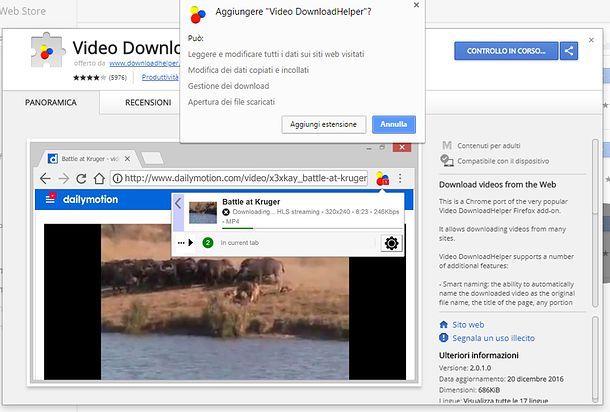610x412 pixels.
Task: Click the dailymotion URL address bar
Action: (x=239, y=178)
